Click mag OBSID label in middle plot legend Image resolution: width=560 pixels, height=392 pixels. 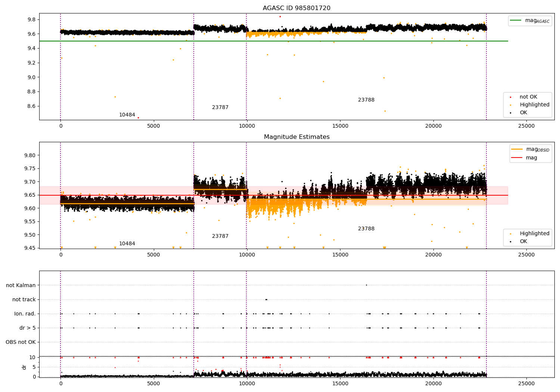click(x=538, y=149)
